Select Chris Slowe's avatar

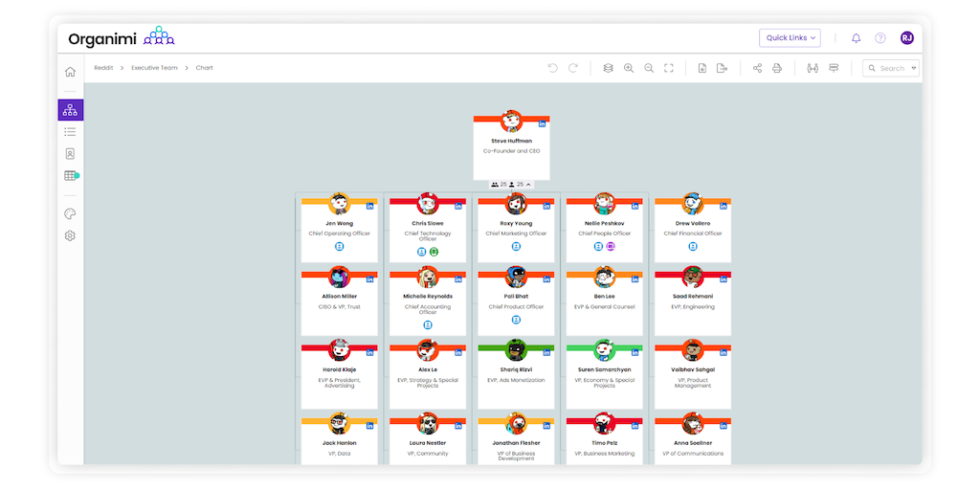[x=428, y=204]
